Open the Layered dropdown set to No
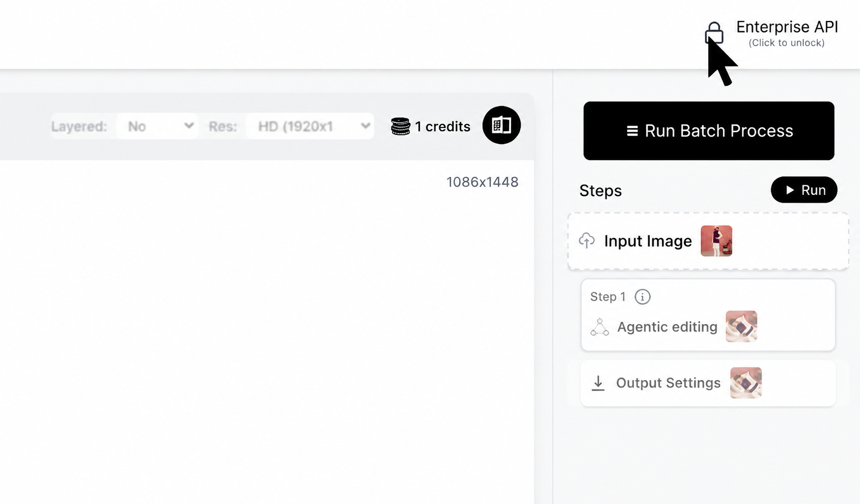Image resolution: width=860 pixels, height=504 pixels. [x=157, y=126]
